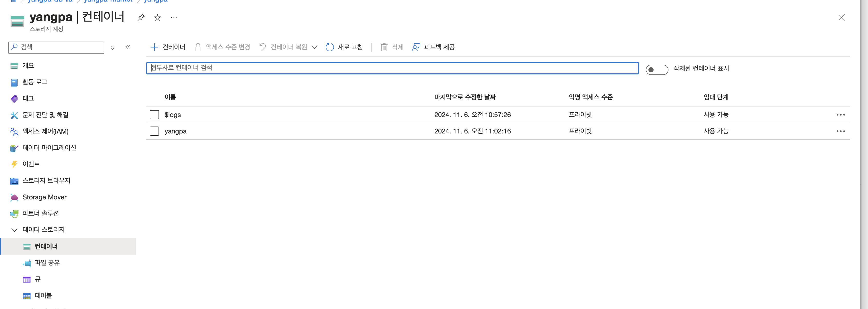Check the yangpa container checkbox
The height and width of the screenshot is (309, 868).
coord(154,131)
